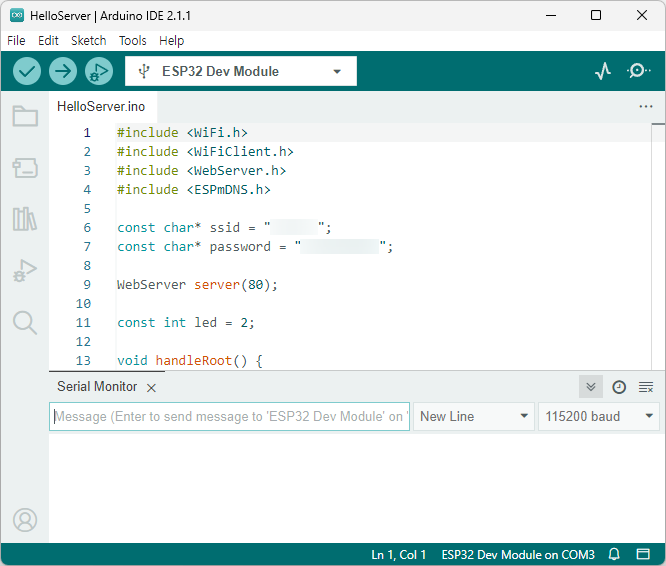Screen dimensions: 666x566
Task: Open the Help menu
Action: (x=172, y=41)
